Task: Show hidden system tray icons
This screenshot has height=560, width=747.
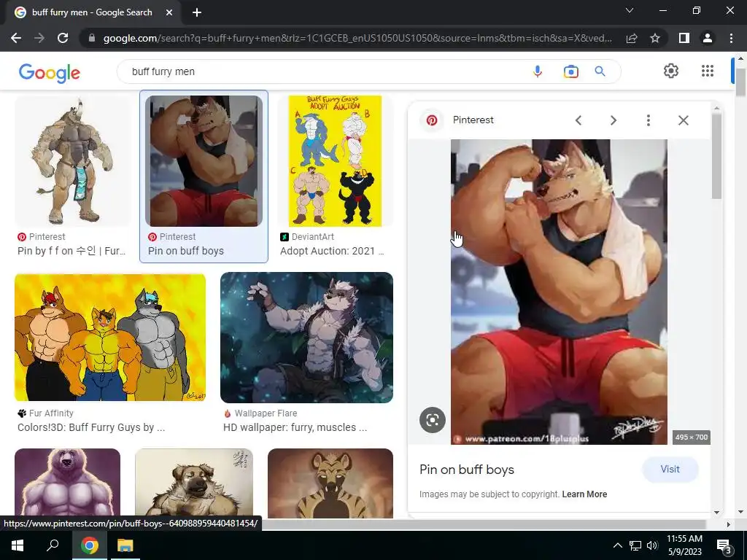Action: (x=617, y=545)
